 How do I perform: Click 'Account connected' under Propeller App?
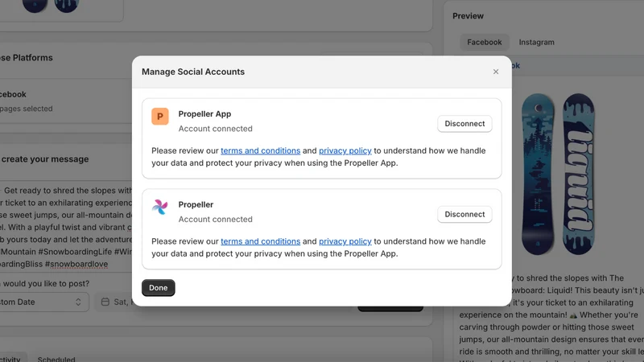click(215, 129)
